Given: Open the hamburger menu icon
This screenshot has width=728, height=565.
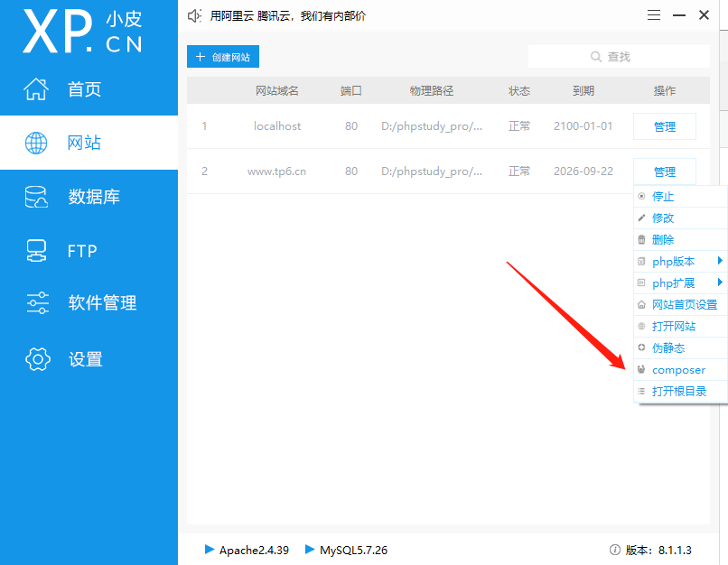Looking at the screenshot, I should (x=654, y=15).
